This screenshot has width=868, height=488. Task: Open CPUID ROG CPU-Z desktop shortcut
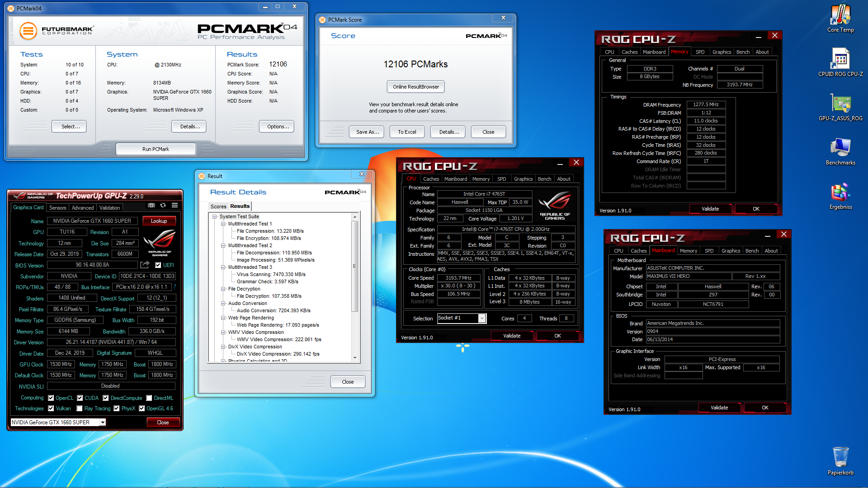(x=840, y=62)
